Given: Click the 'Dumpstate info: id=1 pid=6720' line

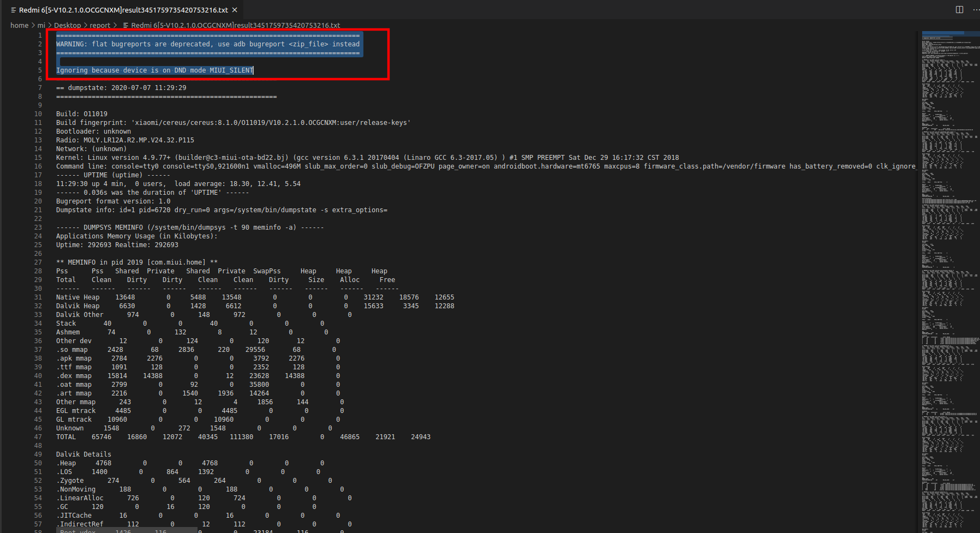Looking at the screenshot, I should coord(222,210).
